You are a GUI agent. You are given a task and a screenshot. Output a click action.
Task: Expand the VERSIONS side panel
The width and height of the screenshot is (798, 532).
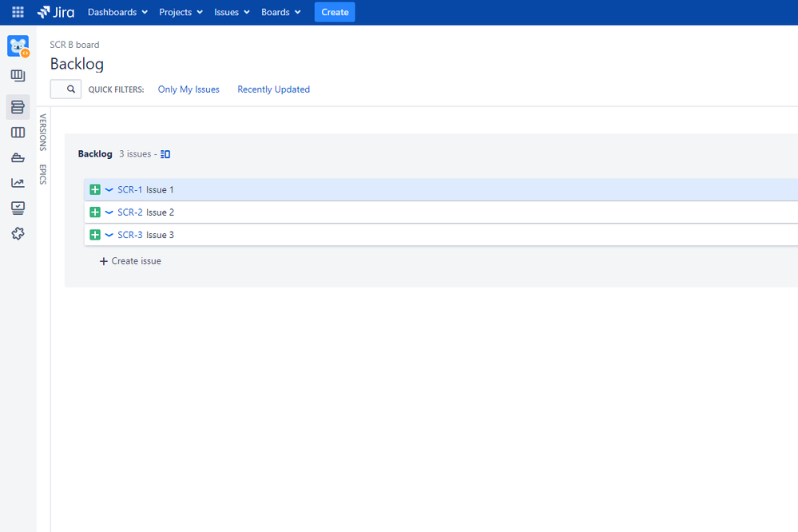pyautogui.click(x=43, y=133)
